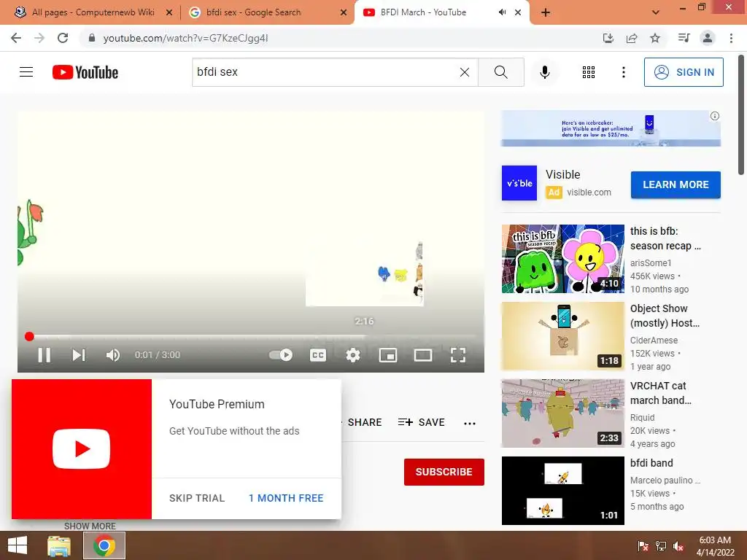Image resolution: width=747 pixels, height=560 pixels.
Task: Click SUBSCRIBE button
Action: (444, 472)
